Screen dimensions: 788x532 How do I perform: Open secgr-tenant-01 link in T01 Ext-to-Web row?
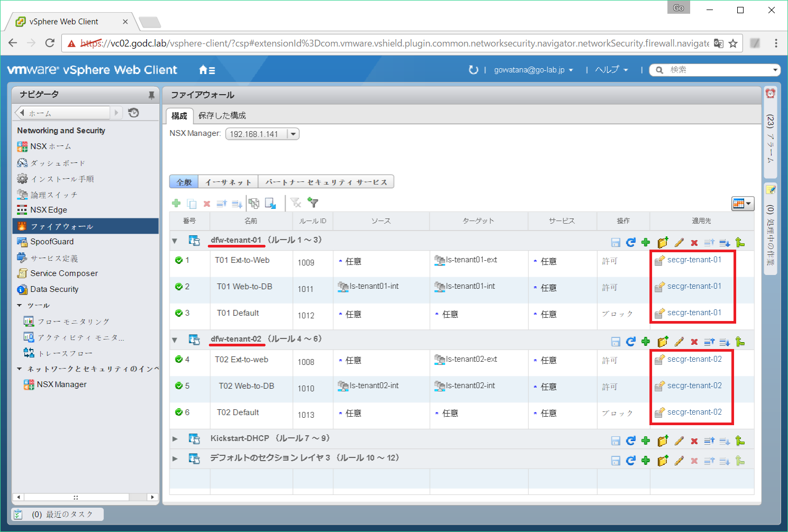694,260
